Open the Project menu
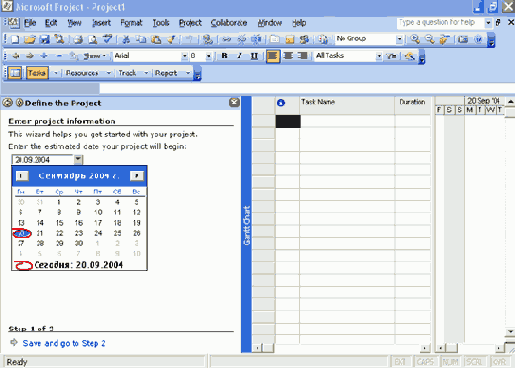 click(x=190, y=23)
